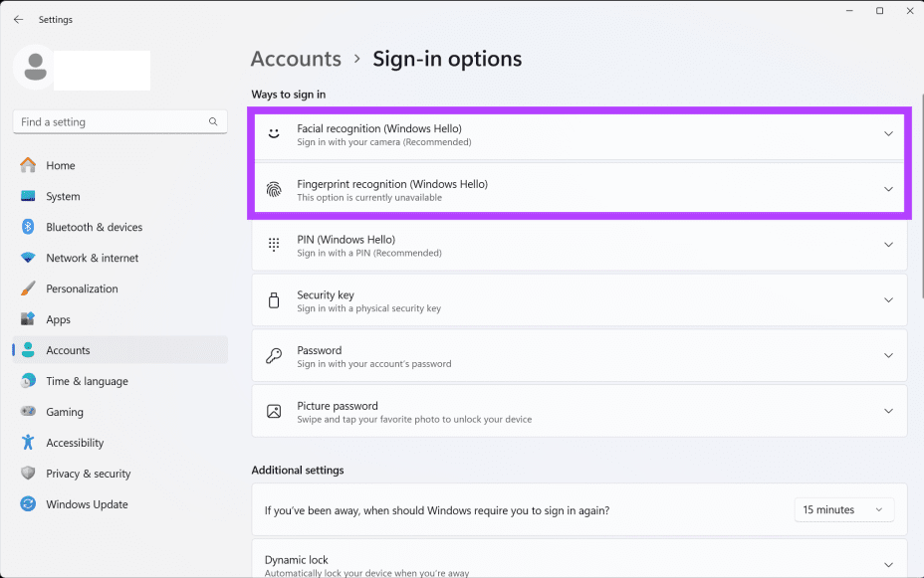This screenshot has height=578, width=924.
Task: Expand Password chevron
Action: (888, 355)
